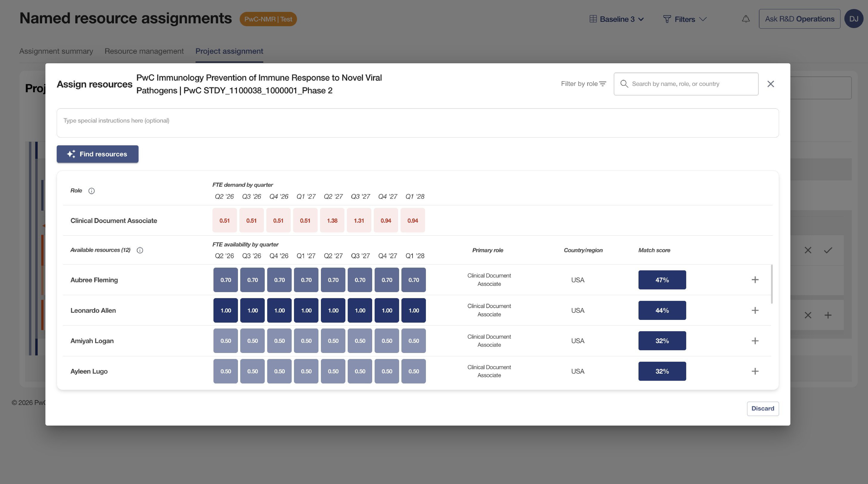This screenshot has width=868, height=484.
Task: Click the Primary role column header
Action: 487,250
